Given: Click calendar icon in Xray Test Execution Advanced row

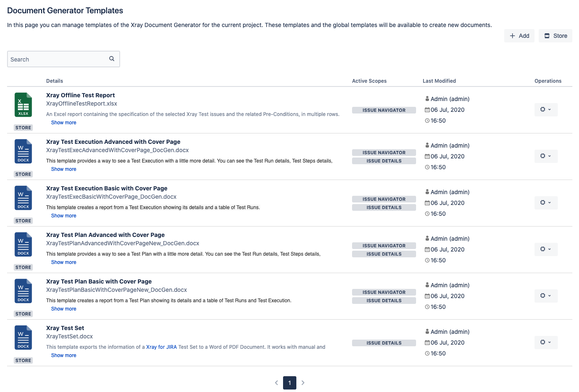Looking at the screenshot, I should (427, 156).
